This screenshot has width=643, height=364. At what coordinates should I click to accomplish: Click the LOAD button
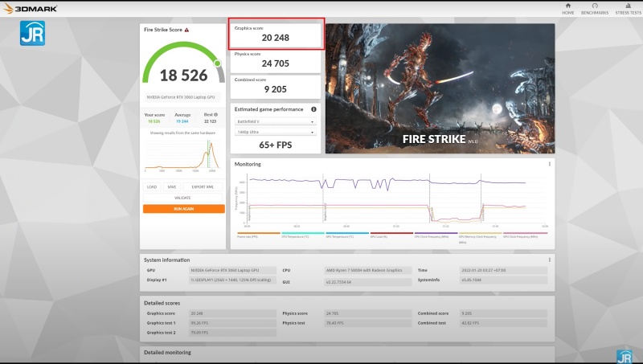[x=152, y=187]
